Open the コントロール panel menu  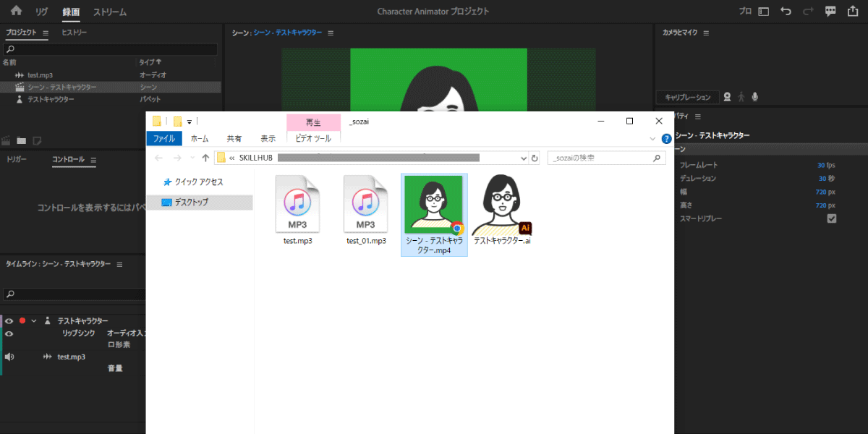93,159
